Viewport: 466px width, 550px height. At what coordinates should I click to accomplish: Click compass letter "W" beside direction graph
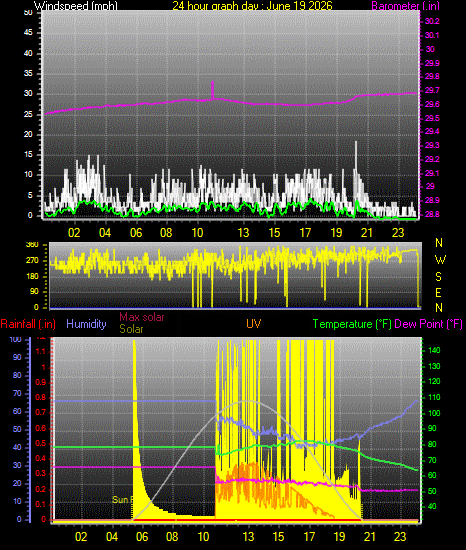(440, 260)
